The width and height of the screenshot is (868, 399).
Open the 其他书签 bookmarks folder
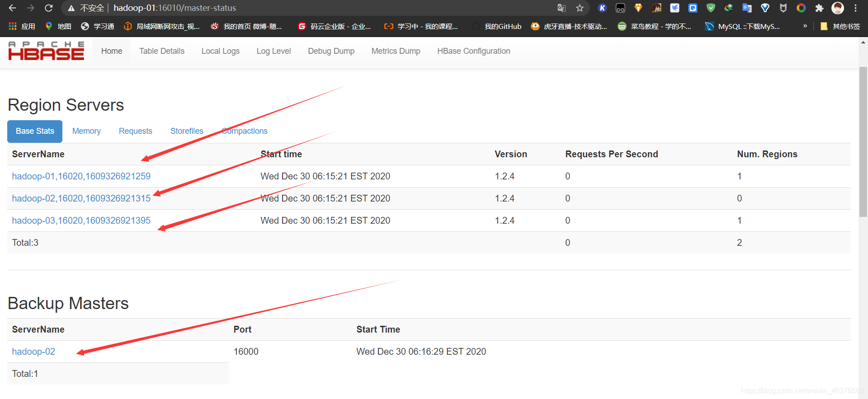(840, 27)
